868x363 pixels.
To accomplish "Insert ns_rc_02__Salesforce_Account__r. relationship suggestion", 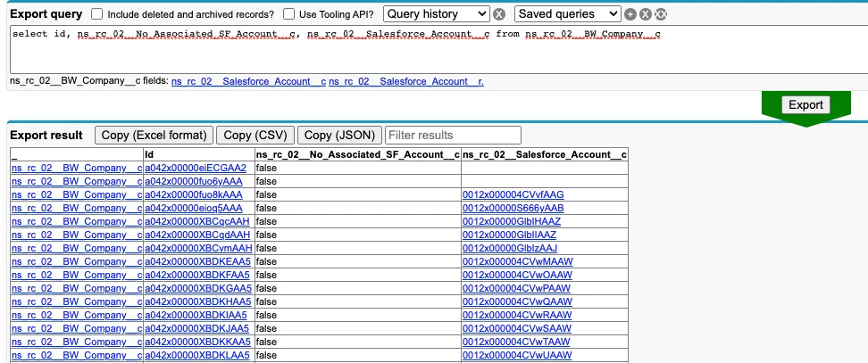I will point(405,81).
